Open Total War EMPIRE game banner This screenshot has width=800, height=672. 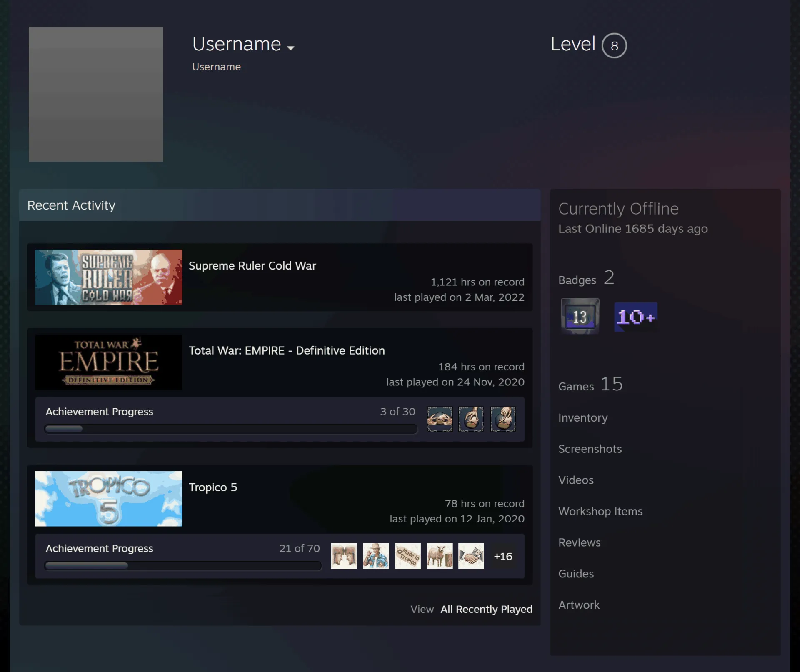[109, 362]
